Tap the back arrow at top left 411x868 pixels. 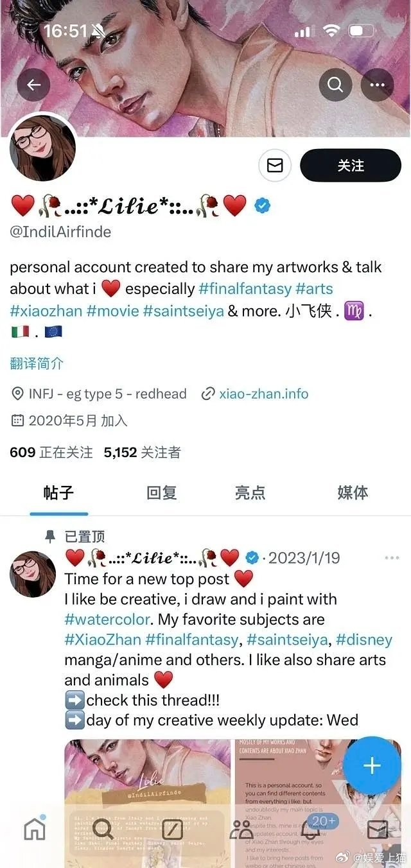tap(35, 84)
